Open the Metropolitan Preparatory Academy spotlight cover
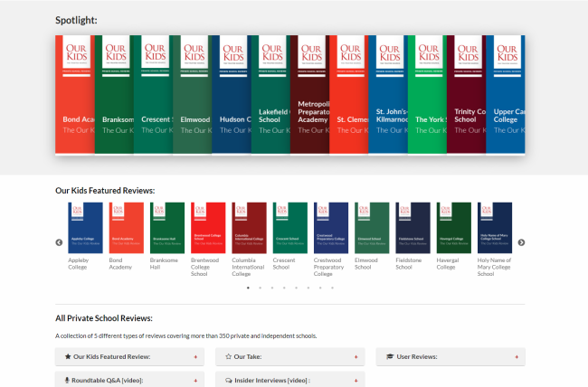 coord(309,95)
